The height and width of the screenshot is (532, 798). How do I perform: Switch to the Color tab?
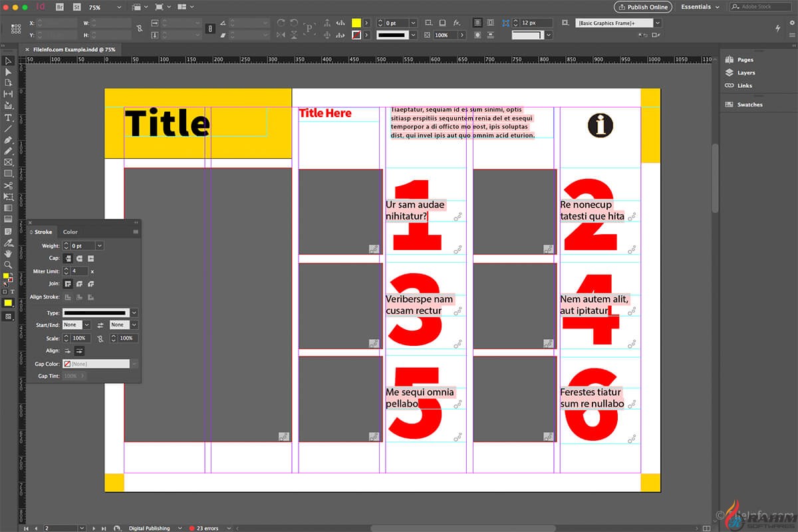(70, 232)
